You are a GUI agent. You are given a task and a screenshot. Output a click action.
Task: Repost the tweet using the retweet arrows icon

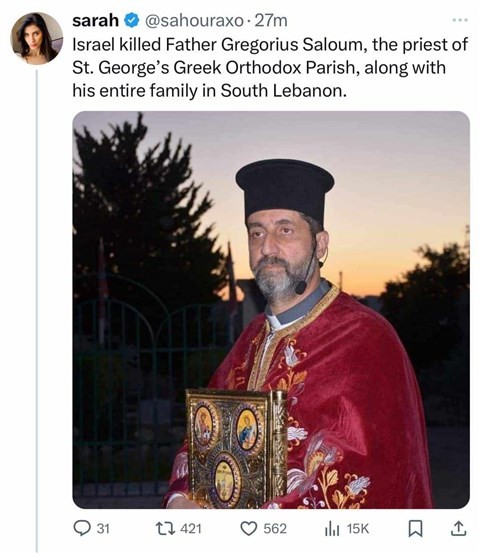tap(165, 528)
